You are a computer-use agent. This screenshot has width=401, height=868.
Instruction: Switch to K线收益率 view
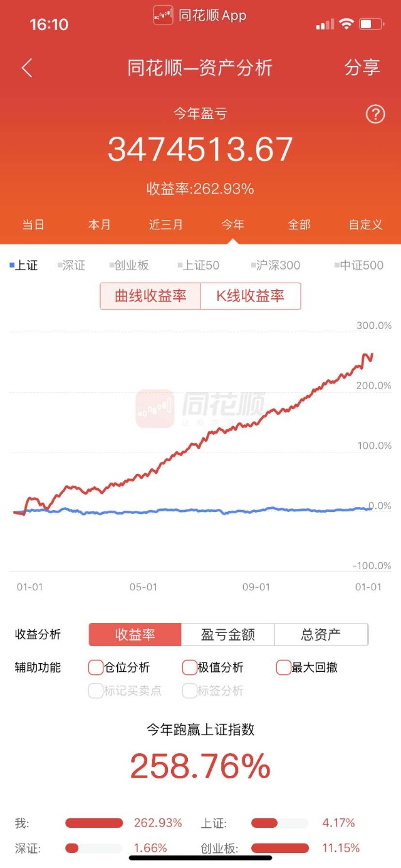(x=251, y=296)
